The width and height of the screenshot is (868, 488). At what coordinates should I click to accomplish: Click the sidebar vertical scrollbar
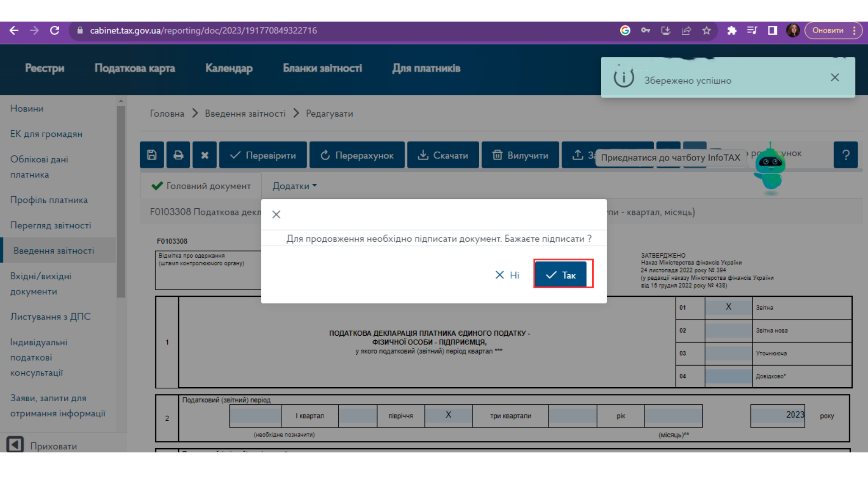click(121, 201)
